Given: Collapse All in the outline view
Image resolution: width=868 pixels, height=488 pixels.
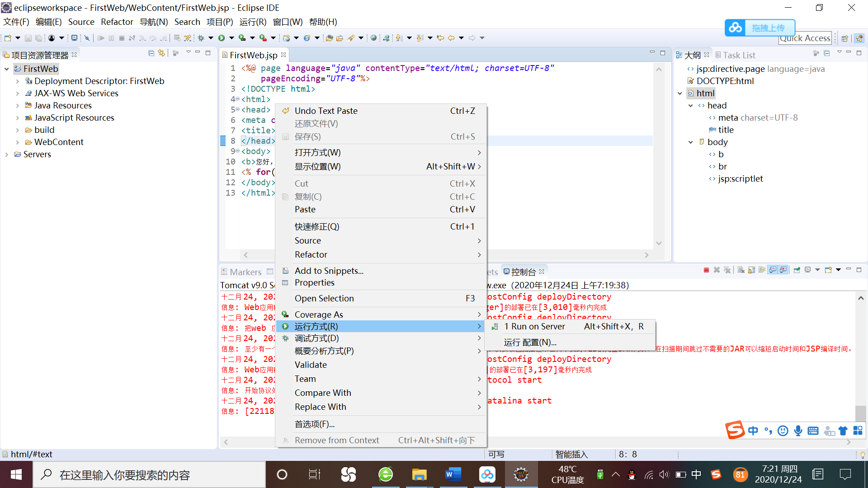Looking at the screenshot, I should (x=827, y=53).
